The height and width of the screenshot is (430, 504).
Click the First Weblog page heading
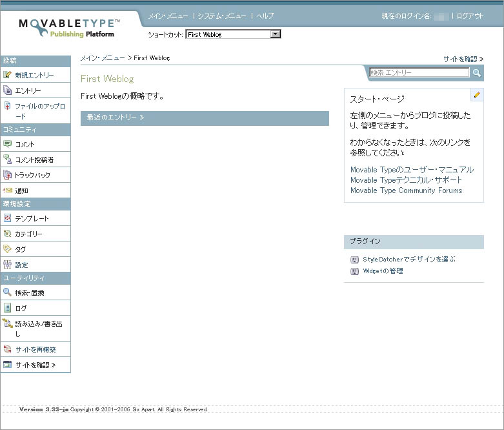(107, 79)
